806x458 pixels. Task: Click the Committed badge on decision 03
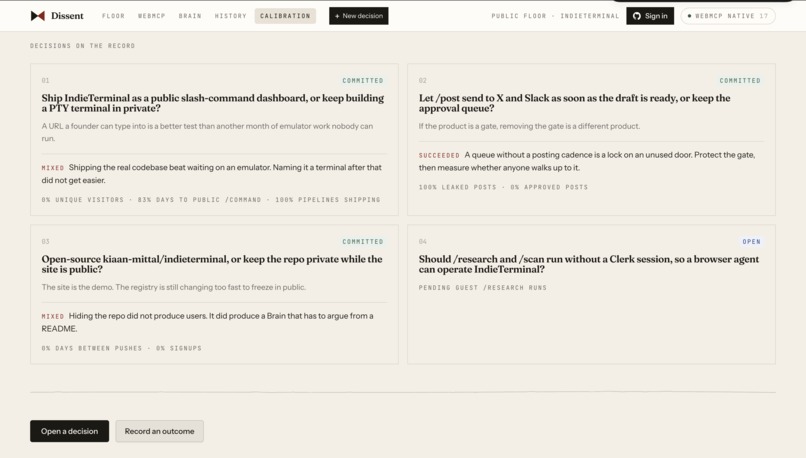363,242
